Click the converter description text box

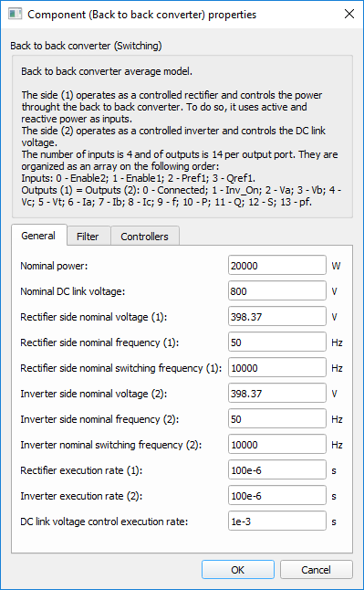tap(182, 137)
